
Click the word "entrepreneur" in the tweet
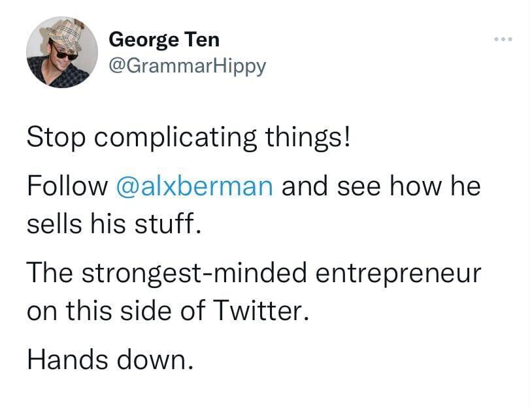point(398,273)
